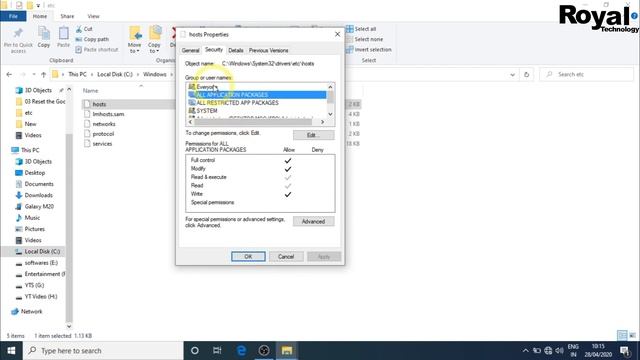The image size is (640, 360).
Task: Open softwares (E:) drive
Action: pos(41,263)
